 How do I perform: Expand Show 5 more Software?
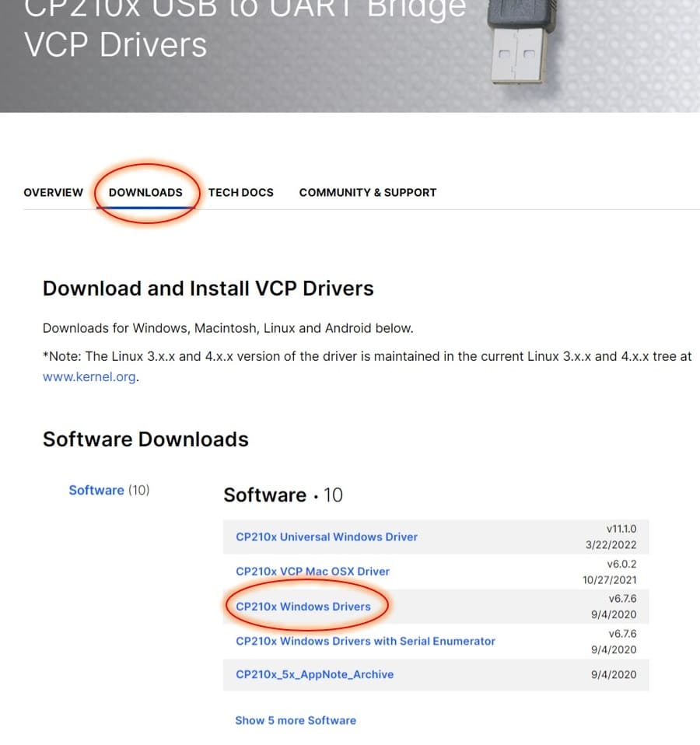pyautogui.click(x=296, y=720)
